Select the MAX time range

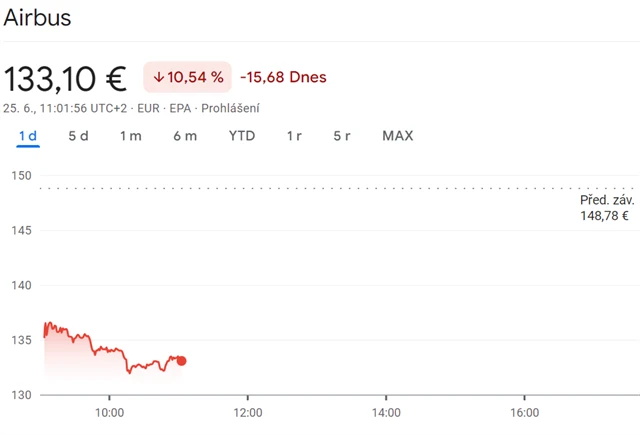[397, 136]
